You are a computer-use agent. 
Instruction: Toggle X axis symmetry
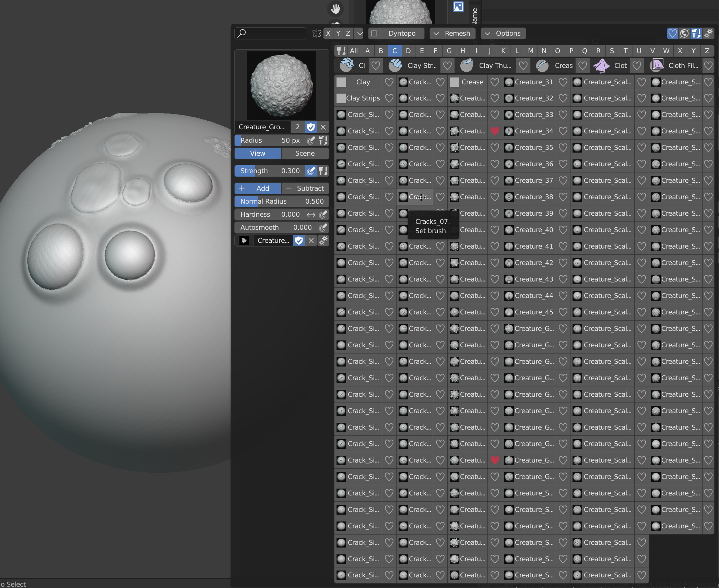click(x=328, y=33)
